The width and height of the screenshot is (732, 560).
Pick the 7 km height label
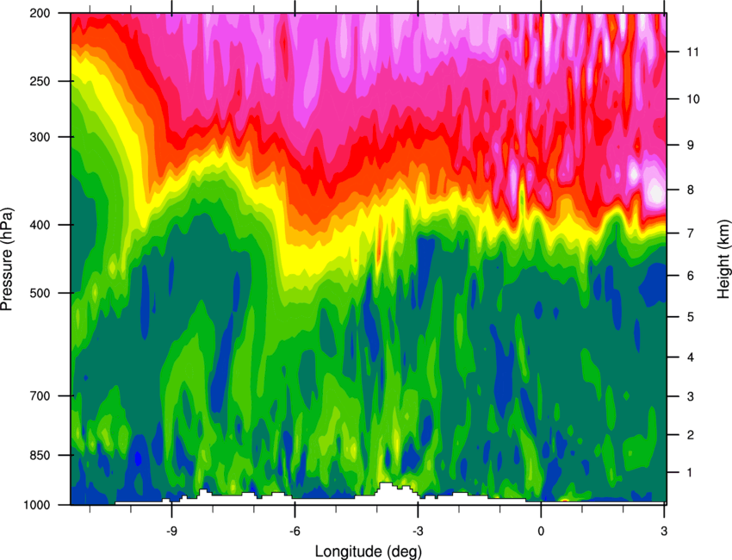(x=690, y=233)
